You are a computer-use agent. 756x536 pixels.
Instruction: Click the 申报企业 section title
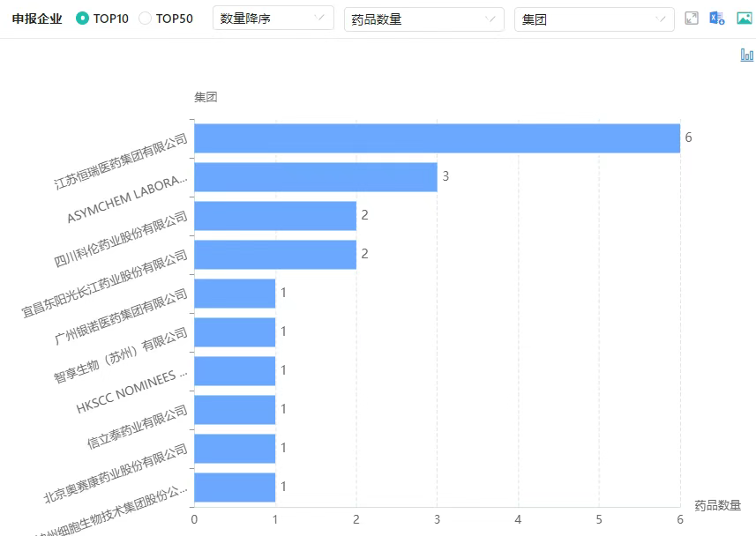tap(37, 19)
